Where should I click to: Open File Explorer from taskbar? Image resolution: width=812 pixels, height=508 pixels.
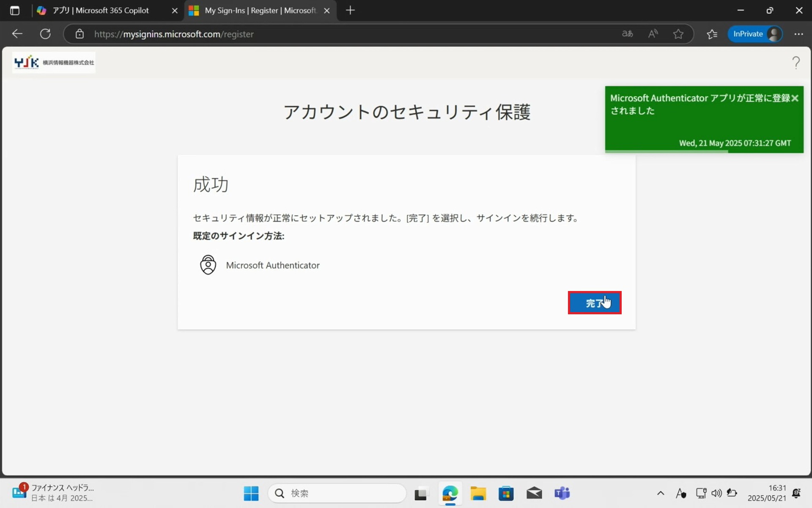click(478, 494)
